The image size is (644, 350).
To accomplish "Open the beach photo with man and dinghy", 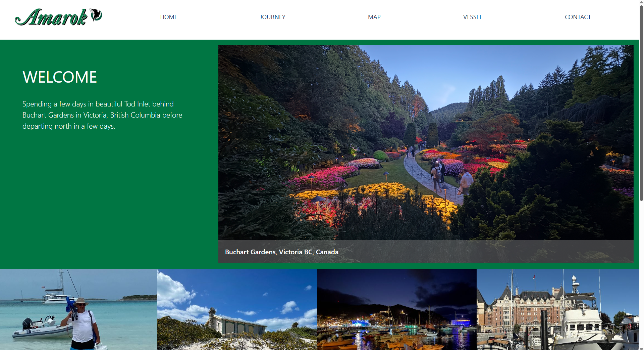I will (x=78, y=309).
